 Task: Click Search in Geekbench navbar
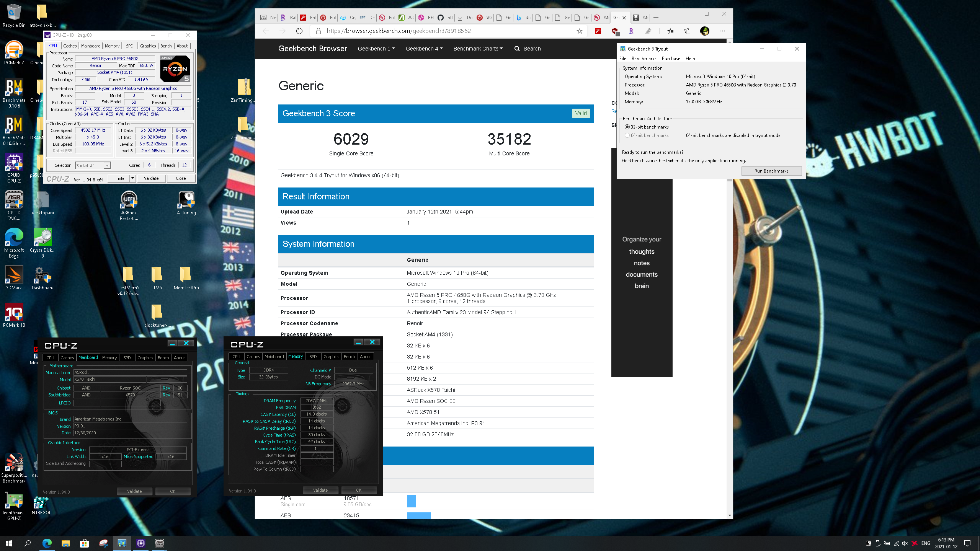tap(528, 49)
